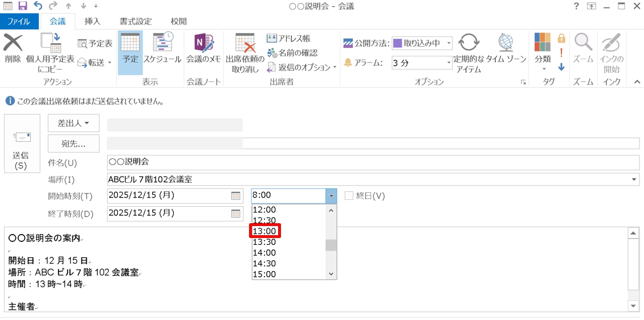Click the Send (送信) envelope button

pos(22,143)
